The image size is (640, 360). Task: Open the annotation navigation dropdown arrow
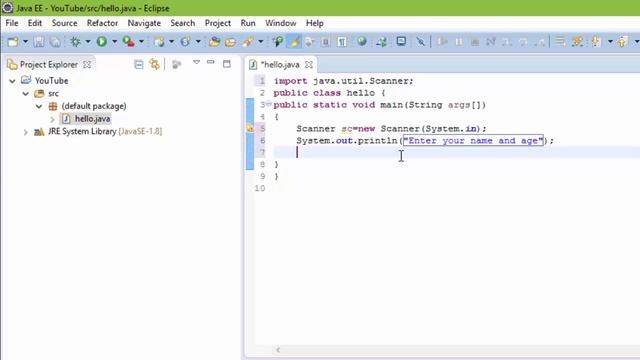pos(610,42)
